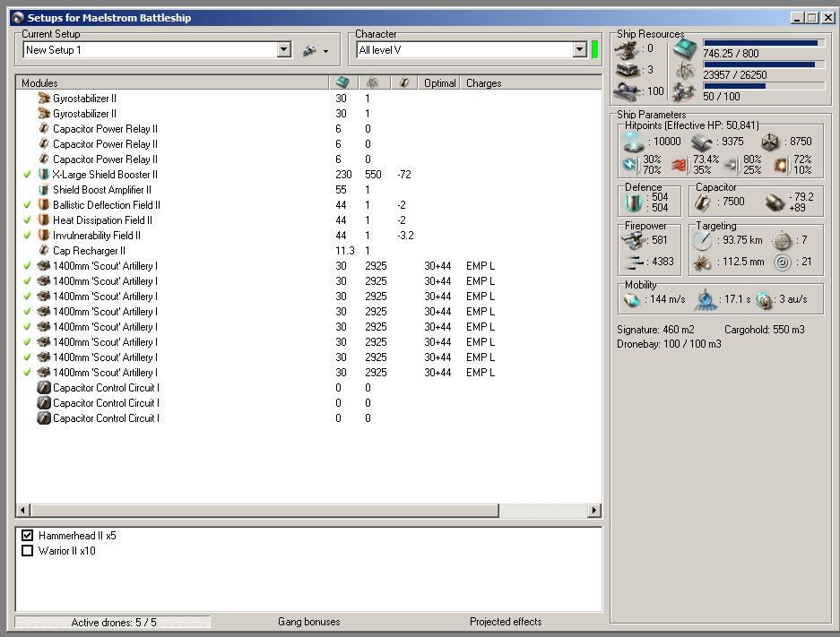Click the capacitor column header icon
The image size is (840, 637).
coord(404,82)
